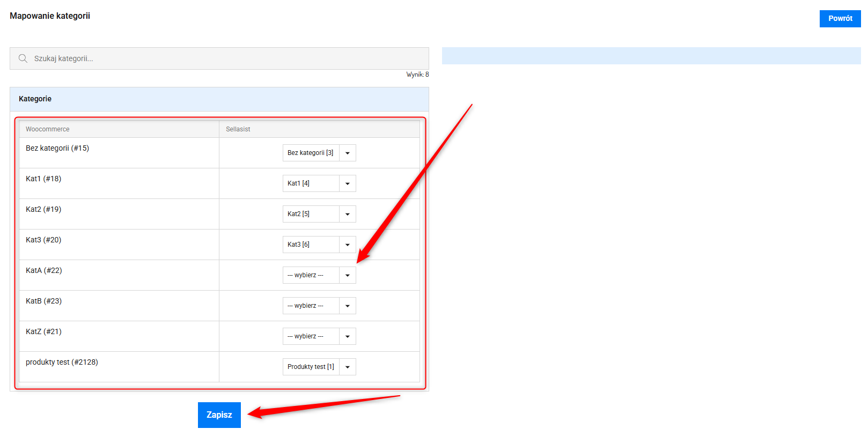
Task: Focus the 'Szukaj kategorii...' search field
Action: click(225, 58)
